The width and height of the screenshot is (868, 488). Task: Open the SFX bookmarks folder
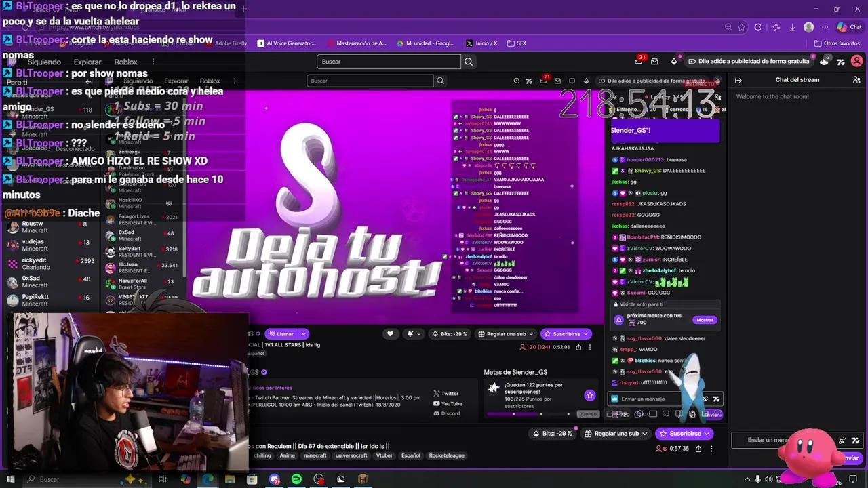(x=517, y=43)
